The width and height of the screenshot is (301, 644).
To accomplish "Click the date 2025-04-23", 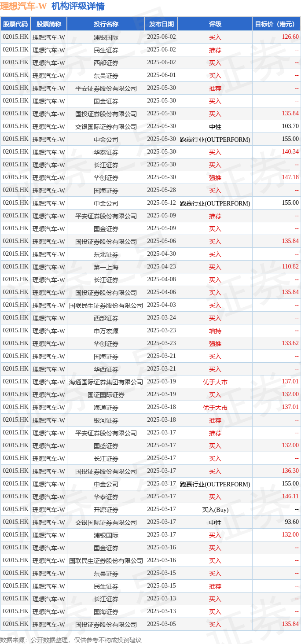I will pos(162,267).
